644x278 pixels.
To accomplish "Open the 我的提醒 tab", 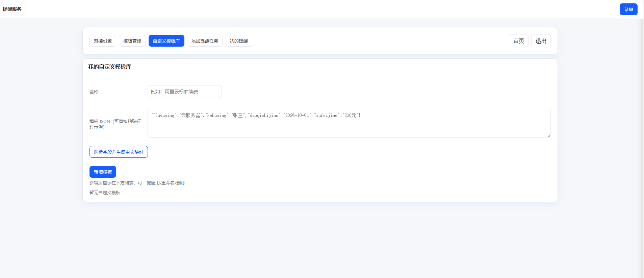I will tap(238, 41).
